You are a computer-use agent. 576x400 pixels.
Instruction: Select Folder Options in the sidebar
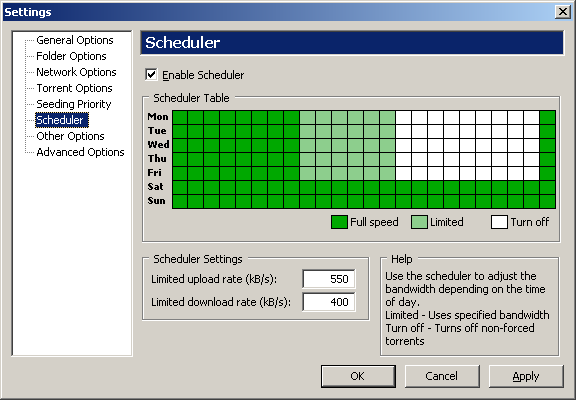coord(71,56)
